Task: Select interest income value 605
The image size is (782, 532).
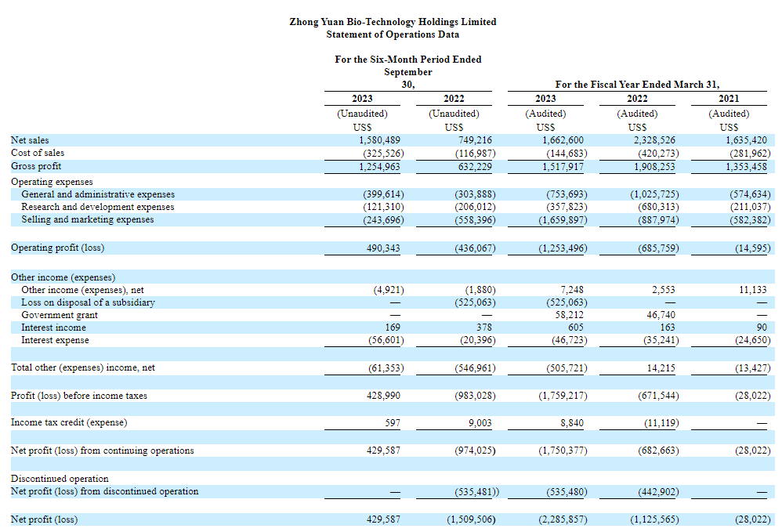Action: tap(575, 327)
